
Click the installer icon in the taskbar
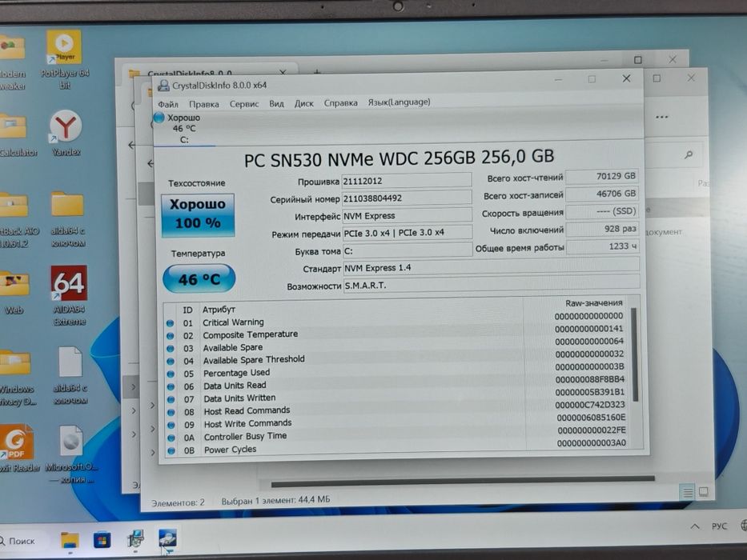(x=136, y=539)
